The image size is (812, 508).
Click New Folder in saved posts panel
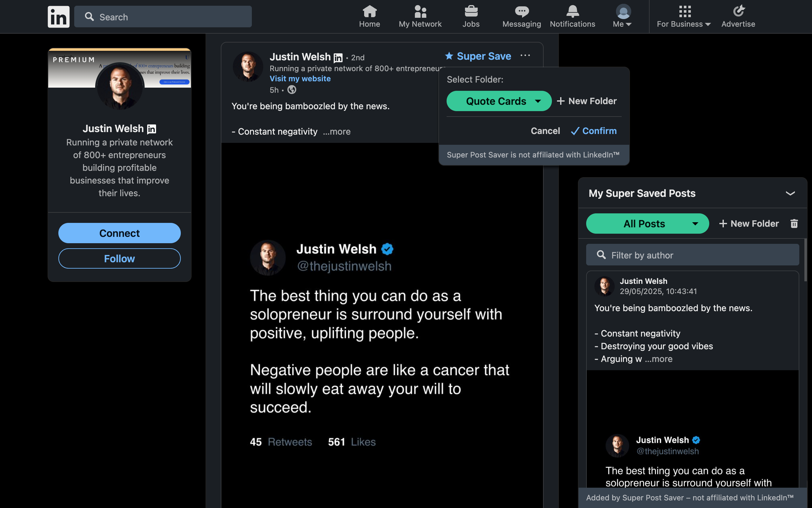click(749, 224)
